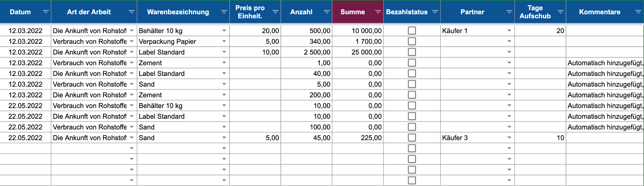Select the Tage Aufschub column header

pos(535,12)
